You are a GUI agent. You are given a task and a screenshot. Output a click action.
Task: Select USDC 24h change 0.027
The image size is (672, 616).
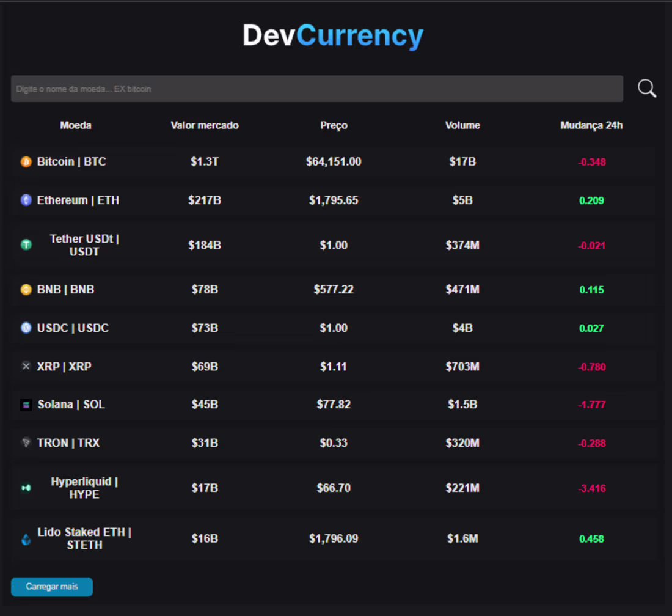click(591, 328)
